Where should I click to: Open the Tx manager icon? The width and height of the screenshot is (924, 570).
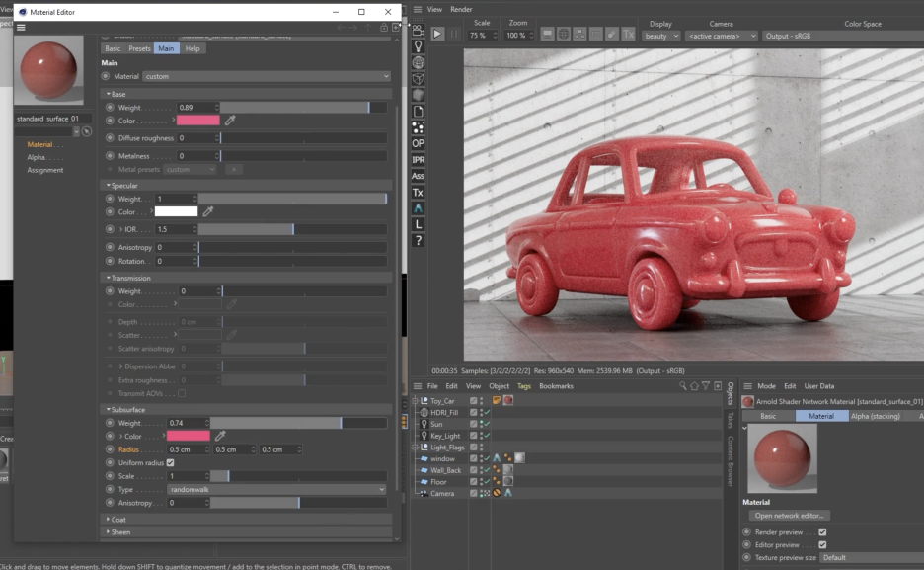(x=419, y=193)
